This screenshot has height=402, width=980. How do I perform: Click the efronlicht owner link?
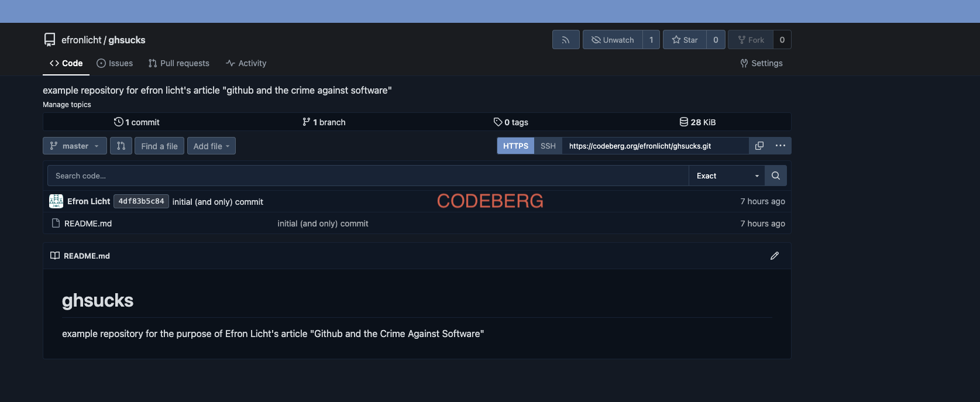click(81, 40)
